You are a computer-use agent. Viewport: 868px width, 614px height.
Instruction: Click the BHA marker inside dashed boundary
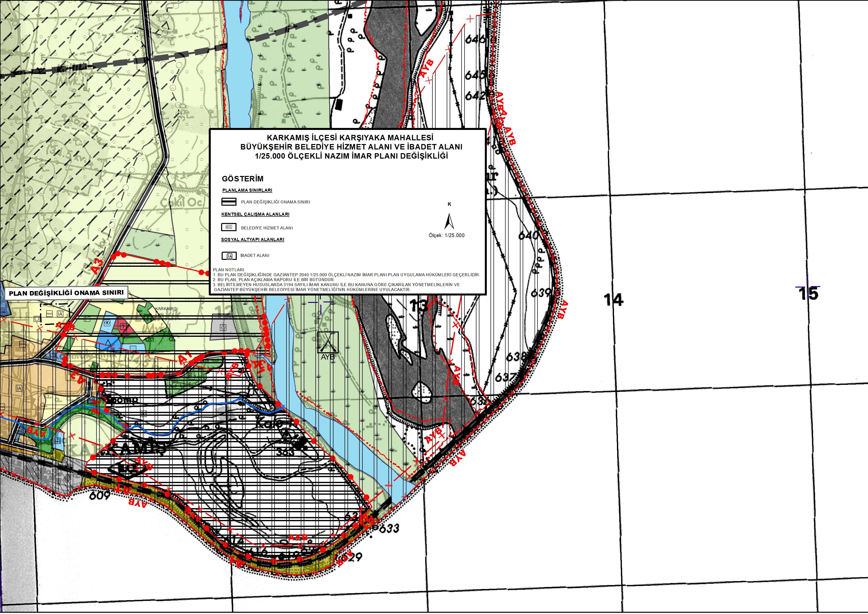click(49, 314)
